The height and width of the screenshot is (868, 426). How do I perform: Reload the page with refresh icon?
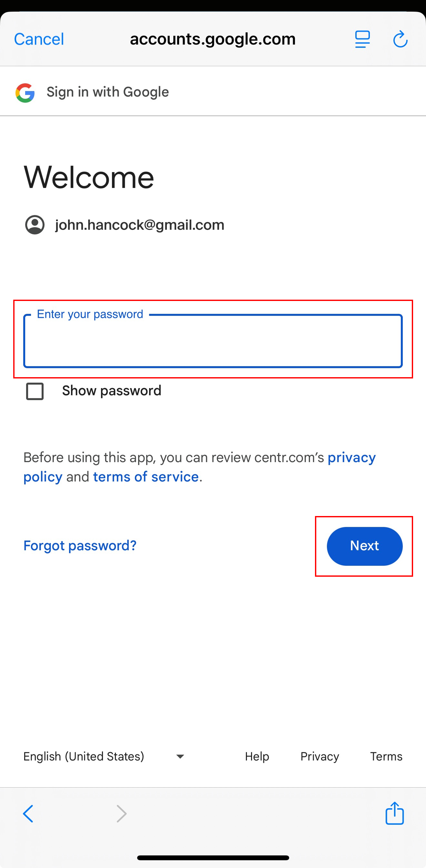coord(400,39)
